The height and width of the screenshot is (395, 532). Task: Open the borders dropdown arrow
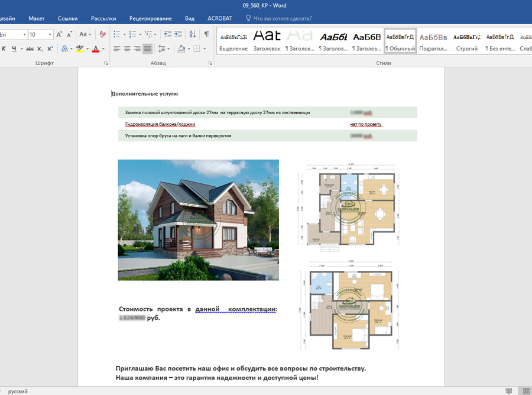coord(205,49)
